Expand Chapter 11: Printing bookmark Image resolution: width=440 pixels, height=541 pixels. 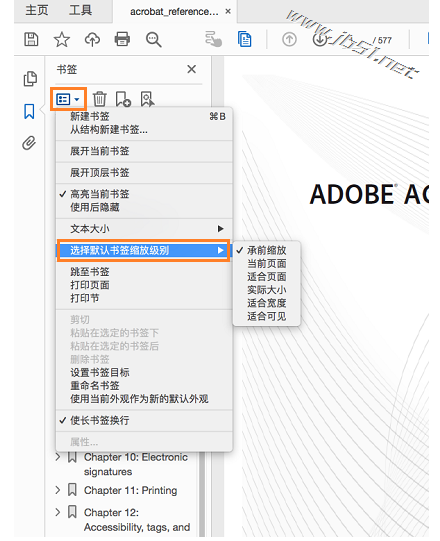58,490
